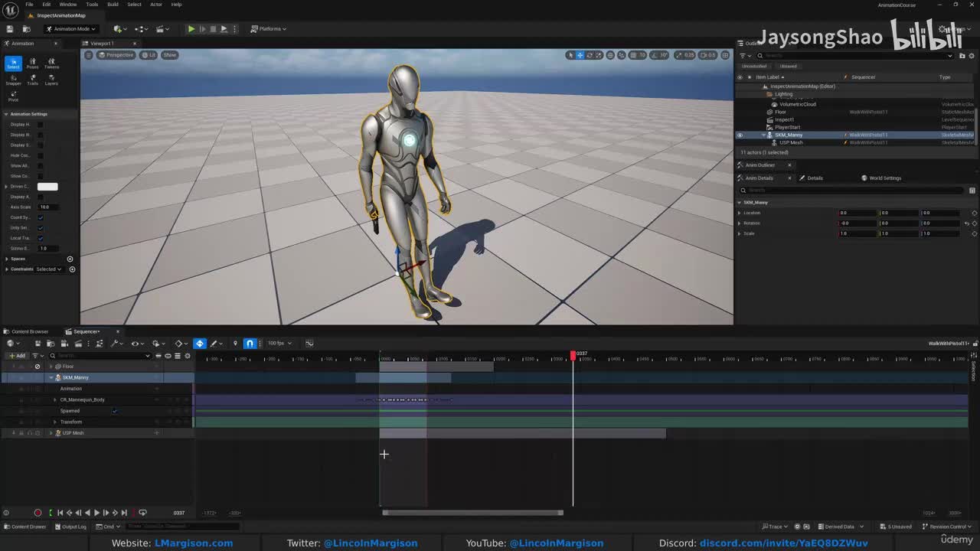Click the Pivot tool icon
Image resolution: width=980 pixels, height=551 pixels.
tap(13, 96)
